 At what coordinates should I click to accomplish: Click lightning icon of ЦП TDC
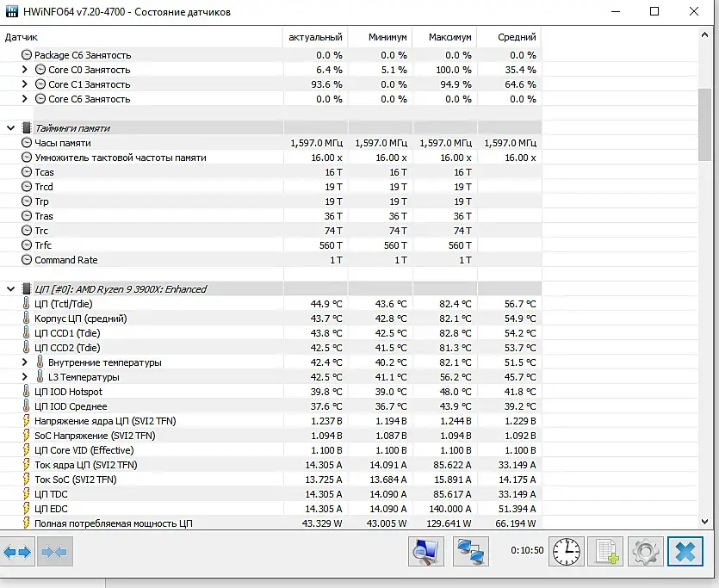tap(26, 494)
